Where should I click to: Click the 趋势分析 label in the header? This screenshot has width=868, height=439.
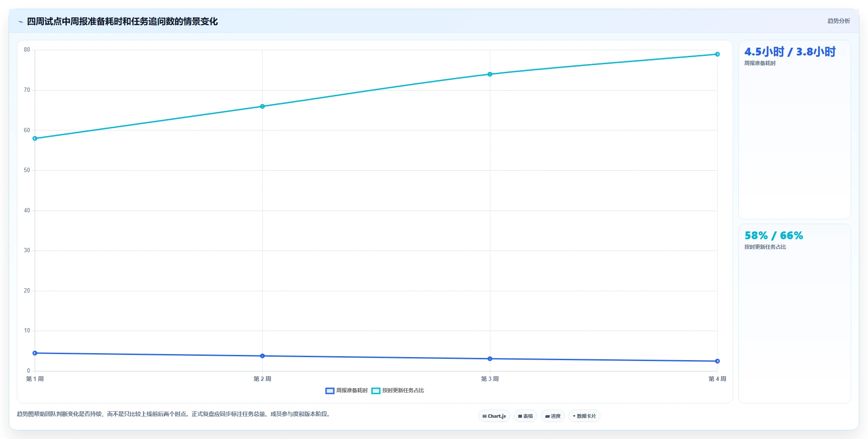(x=839, y=21)
